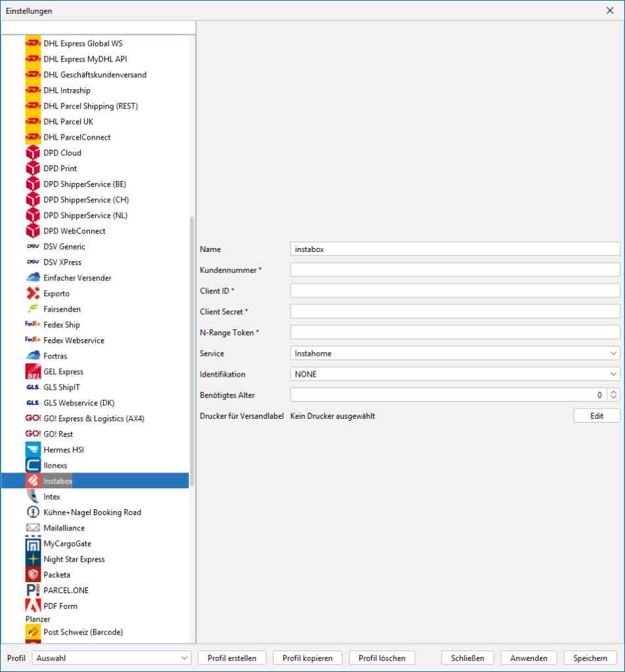This screenshot has height=672, width=625.
Task: Expand the Identifikation dropdown
Action: pos(454,374)
